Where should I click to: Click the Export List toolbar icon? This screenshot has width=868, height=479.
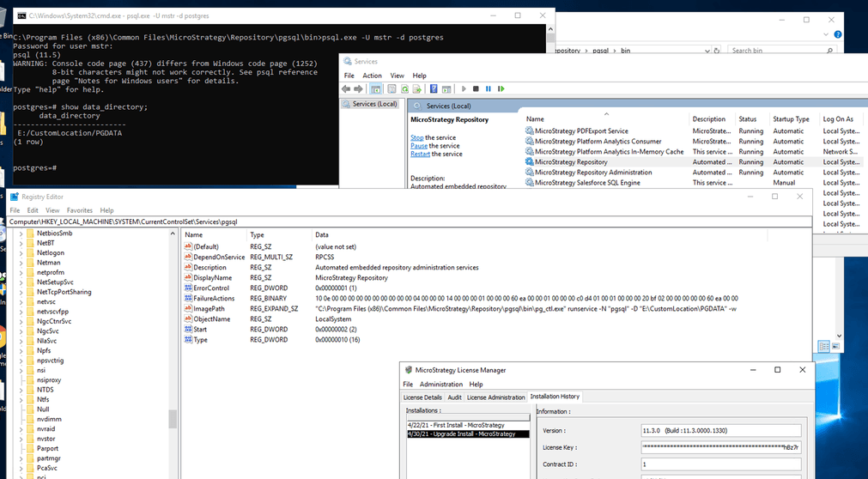tap(417, 88)
